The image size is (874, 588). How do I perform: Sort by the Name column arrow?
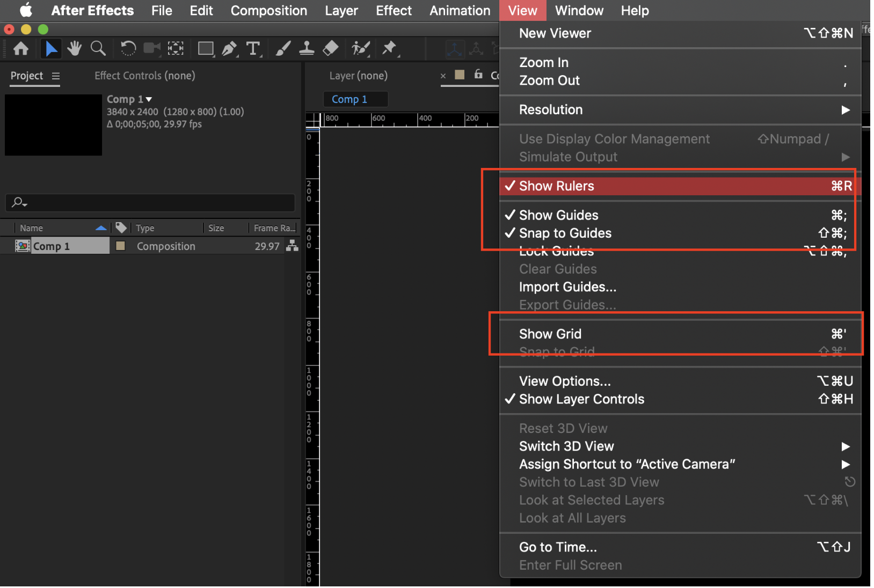tap(101, 228)
